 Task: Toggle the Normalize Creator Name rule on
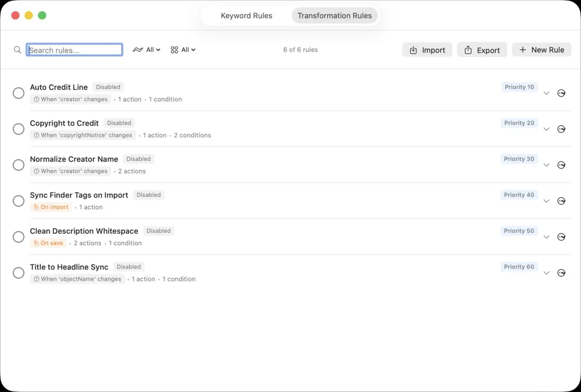pyautogui.click(x=18, y=165)
